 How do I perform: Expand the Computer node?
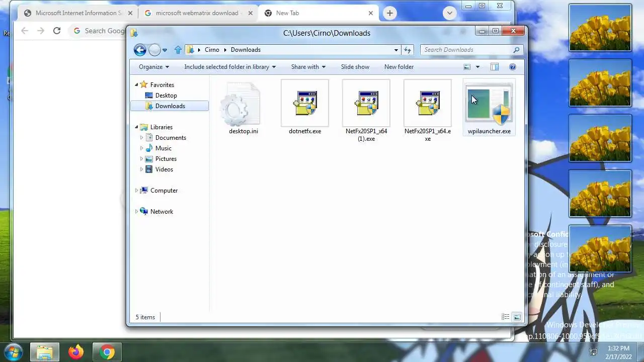point(136,191)
